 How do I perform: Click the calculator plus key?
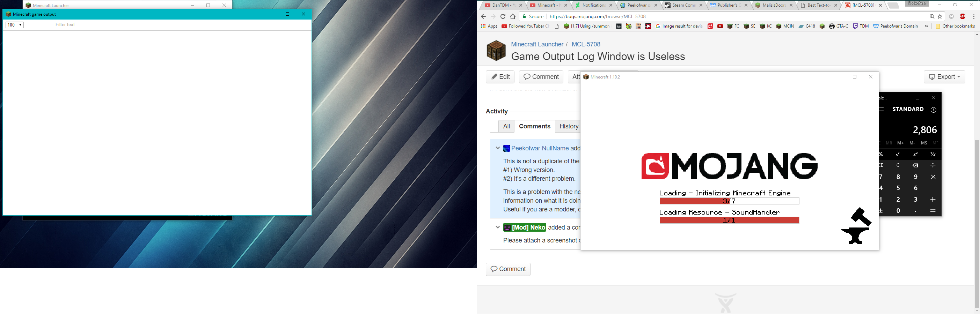click(933, 200)
